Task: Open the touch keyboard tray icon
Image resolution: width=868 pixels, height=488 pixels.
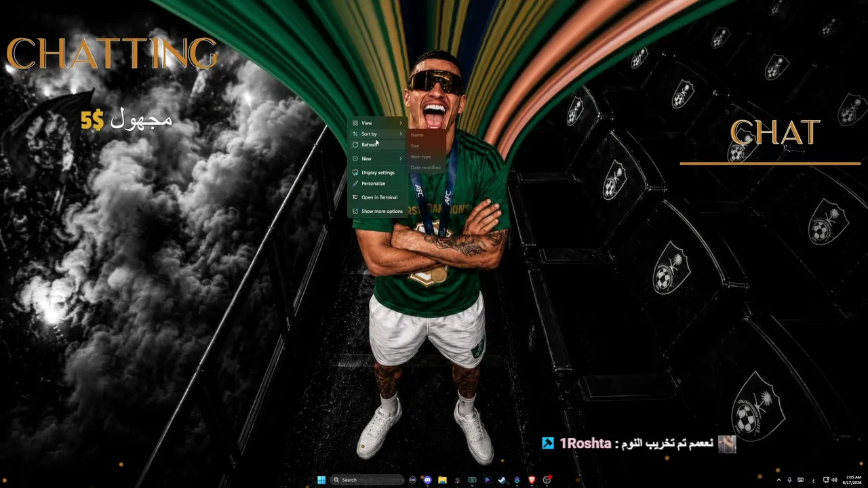Action: pyautogui.click(x=801, y=480)
